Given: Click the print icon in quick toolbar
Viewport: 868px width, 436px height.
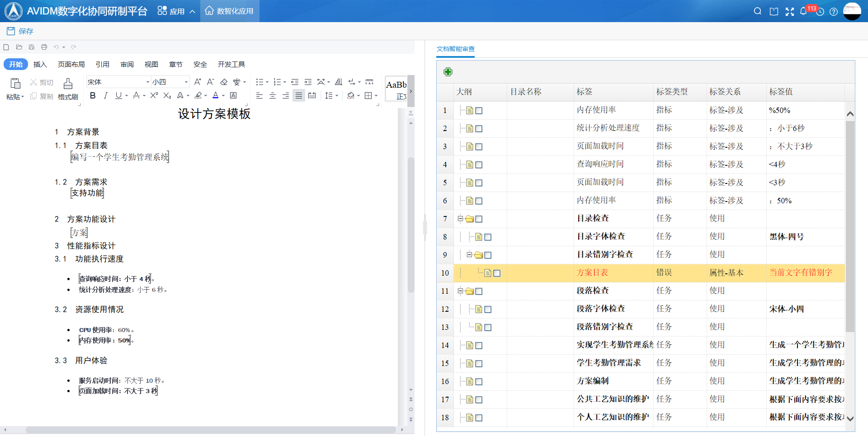Looking at the screenshot, I should point(44,47).
